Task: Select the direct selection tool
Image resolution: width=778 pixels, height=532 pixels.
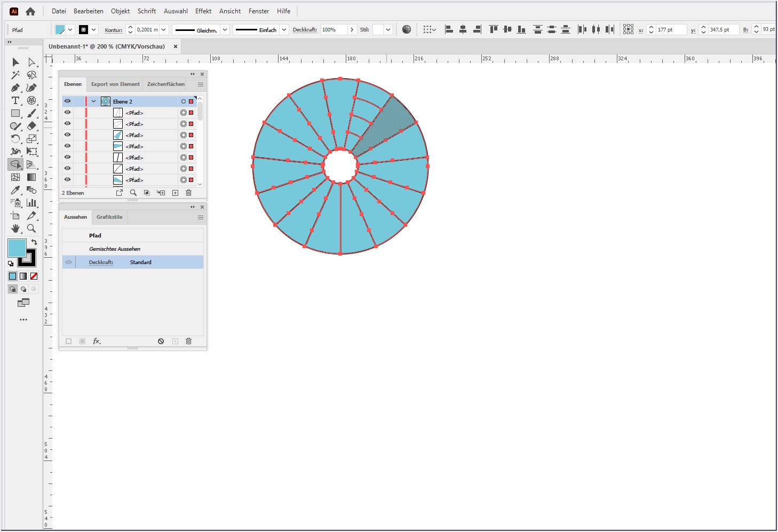Action: pos(31,62)
